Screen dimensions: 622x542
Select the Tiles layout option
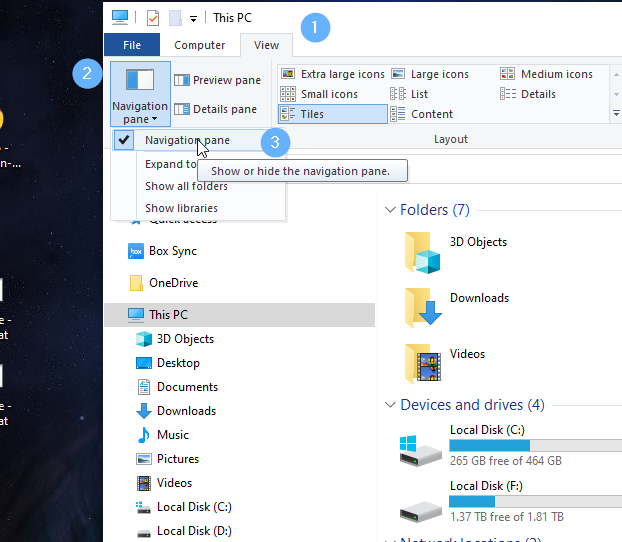click(x=333, y=114)
